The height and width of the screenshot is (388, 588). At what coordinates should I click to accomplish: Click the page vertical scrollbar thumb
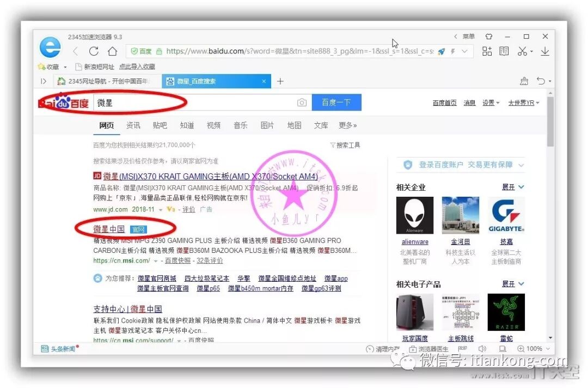550,122
